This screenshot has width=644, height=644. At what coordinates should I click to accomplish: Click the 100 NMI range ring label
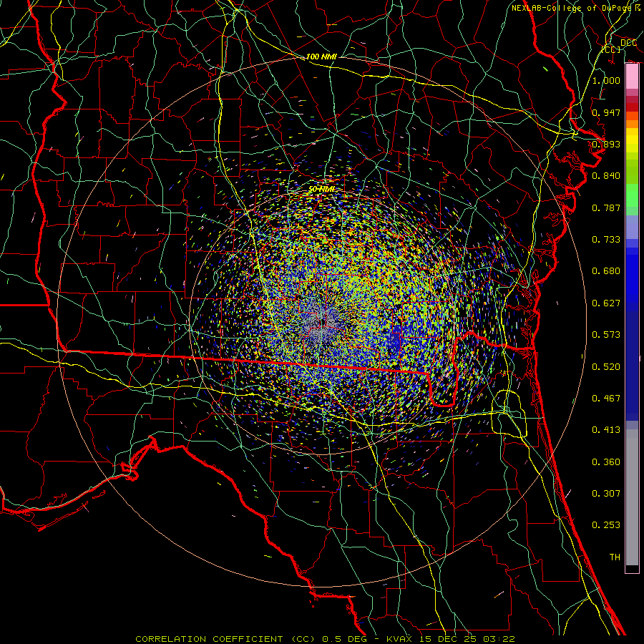[321, 57]
